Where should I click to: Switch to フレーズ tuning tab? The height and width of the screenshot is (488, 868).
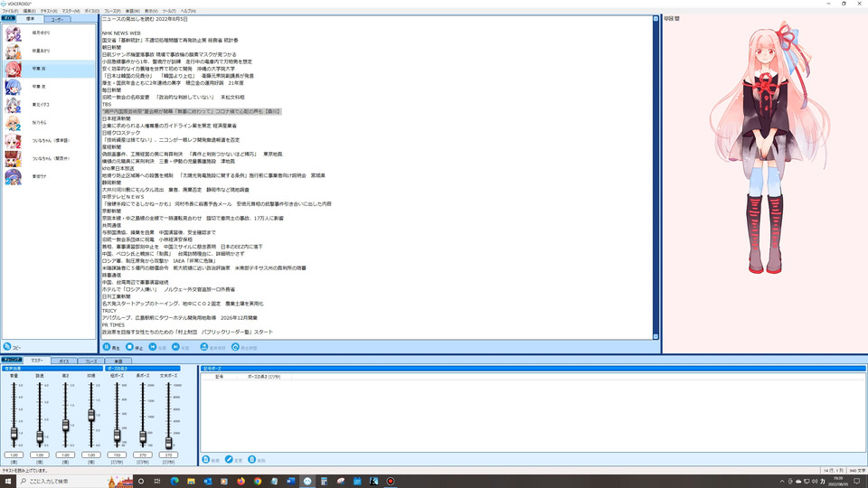pos(90,361)
